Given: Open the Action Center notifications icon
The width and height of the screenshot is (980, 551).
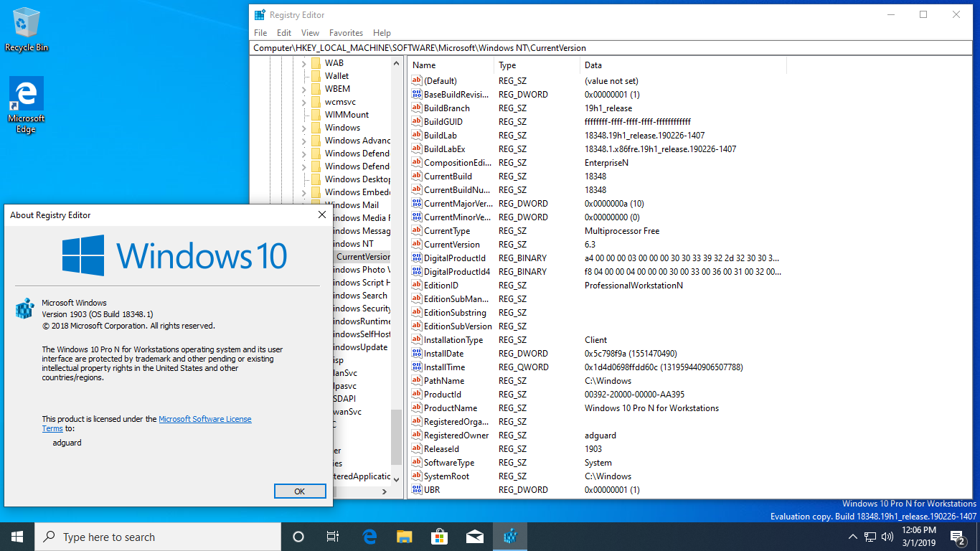Looking at the screenshot, I should [957, 537].
